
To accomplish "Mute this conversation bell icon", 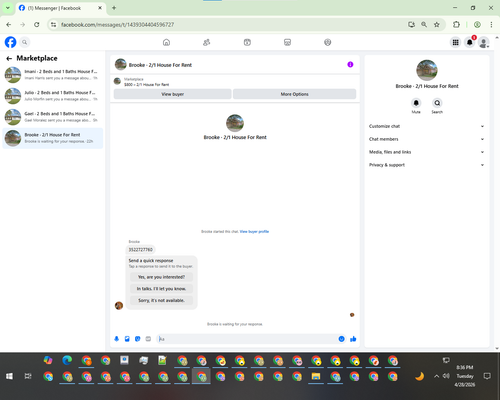I will (416, 103).
